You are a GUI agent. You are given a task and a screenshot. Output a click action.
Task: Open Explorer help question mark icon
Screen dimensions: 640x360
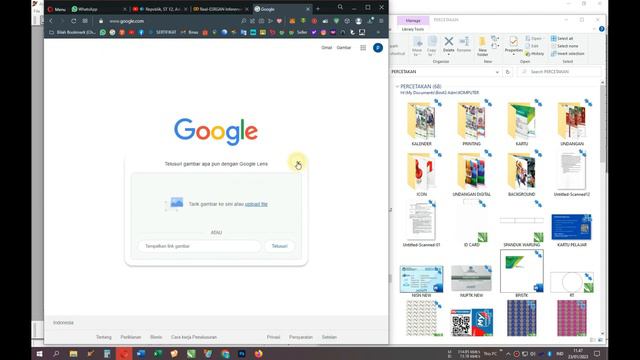tap(602, 29)
